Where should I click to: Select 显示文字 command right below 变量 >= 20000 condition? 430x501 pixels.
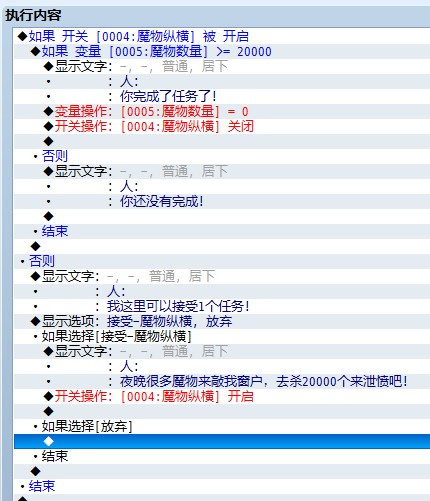222,66
